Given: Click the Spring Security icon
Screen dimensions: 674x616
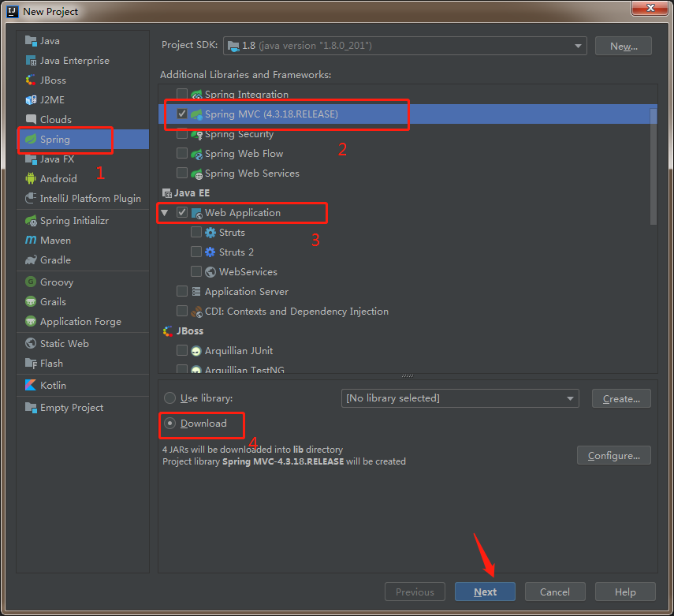Looking at the screenshot, I should point(196,134).
